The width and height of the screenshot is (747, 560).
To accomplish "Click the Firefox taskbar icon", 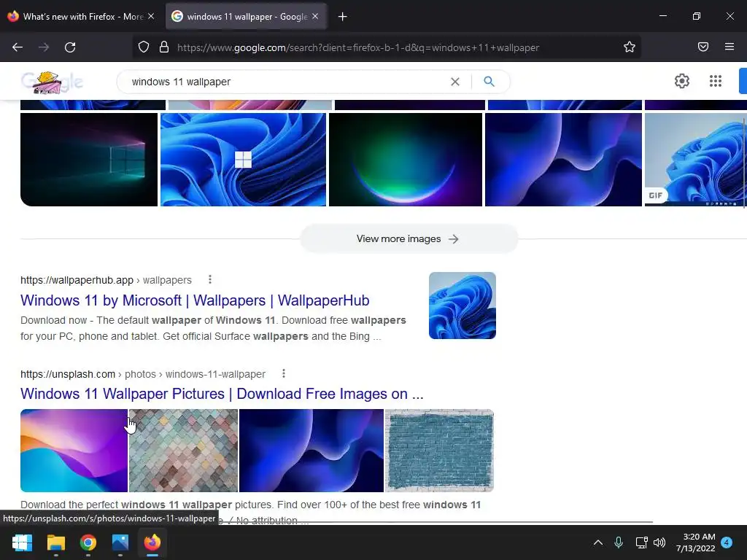I will click(152, 542).
